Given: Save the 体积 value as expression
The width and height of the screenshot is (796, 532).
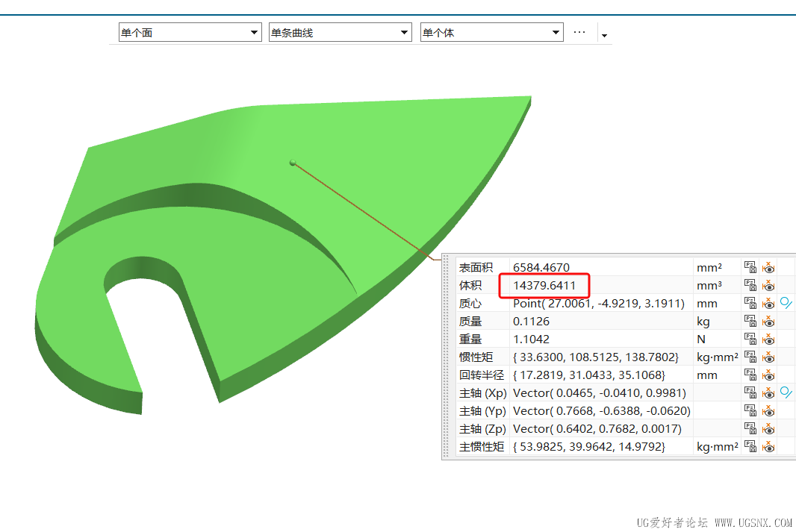Looking at the screenshot, I should tap(750, 285).
